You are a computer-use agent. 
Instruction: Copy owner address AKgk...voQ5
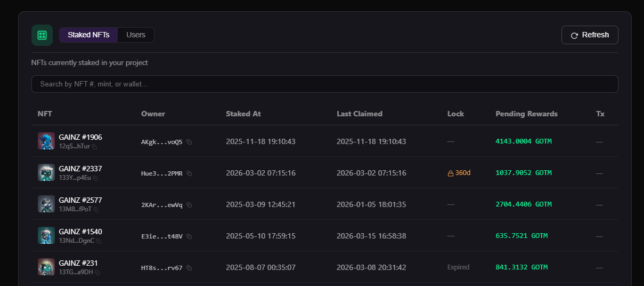(x=189, y=142)
